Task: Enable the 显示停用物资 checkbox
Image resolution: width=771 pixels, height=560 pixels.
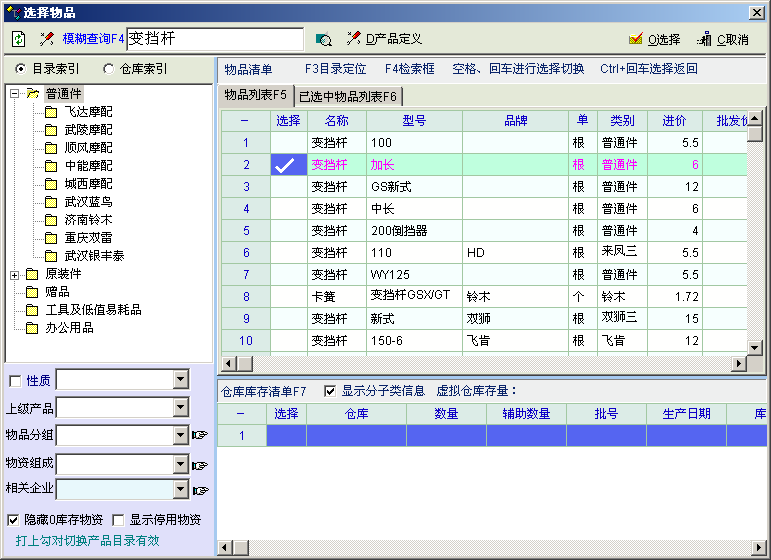Action: [118, 520]
